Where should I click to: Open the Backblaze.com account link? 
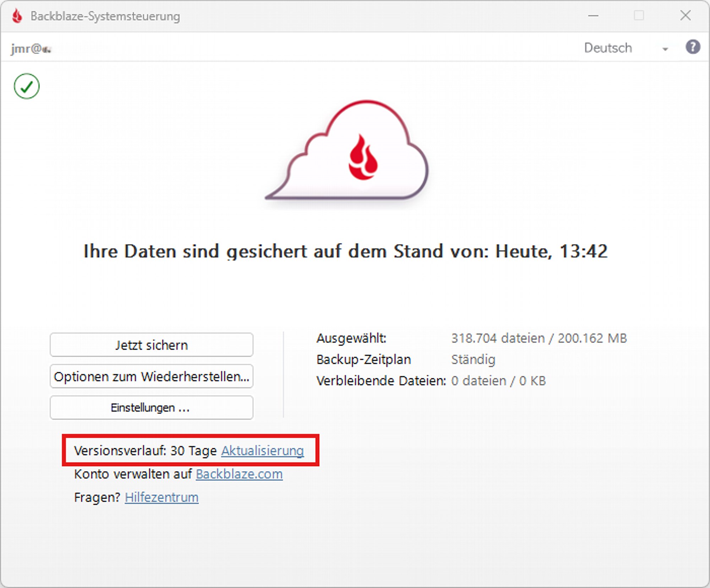[239, 474]
